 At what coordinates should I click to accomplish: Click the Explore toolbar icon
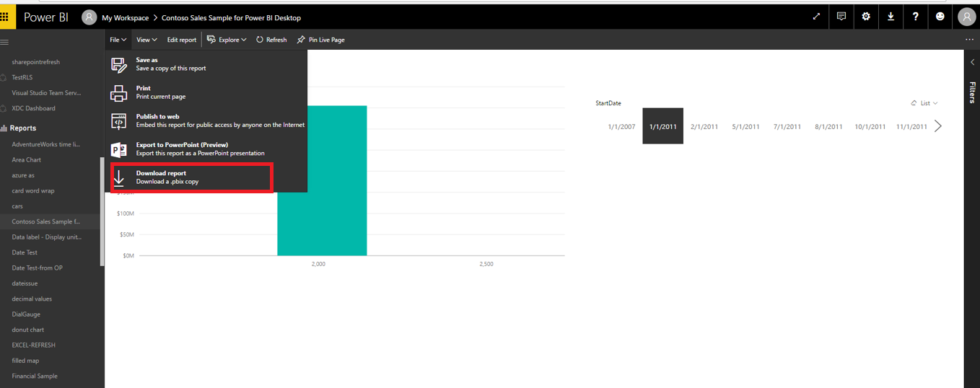[x=211, y=40]
